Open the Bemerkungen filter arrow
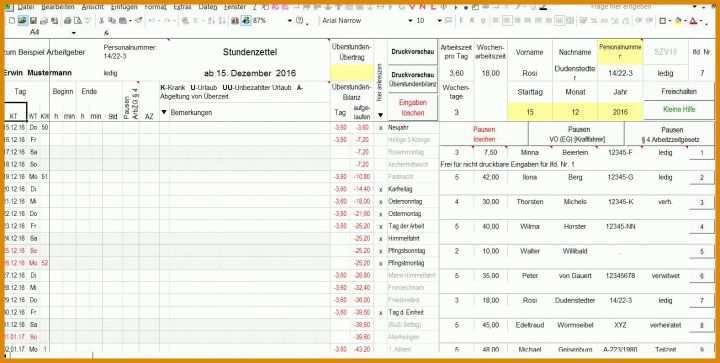The width and height of the screenshot is (720, 363). tap(164, 112)
